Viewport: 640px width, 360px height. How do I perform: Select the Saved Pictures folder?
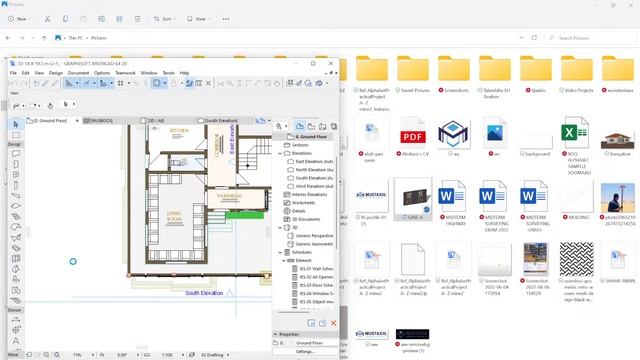point(413,75)
